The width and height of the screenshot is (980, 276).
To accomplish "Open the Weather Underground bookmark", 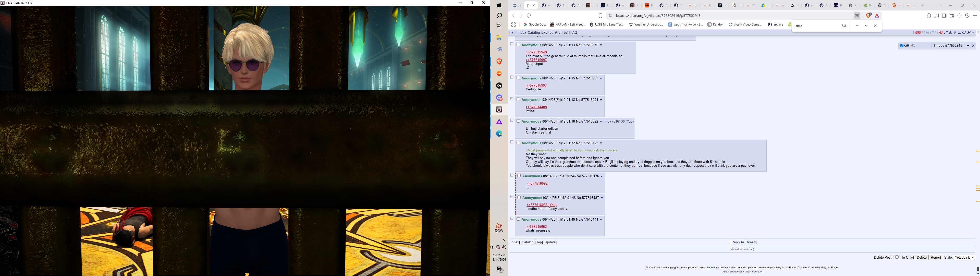I will click(x=646, y=25).
